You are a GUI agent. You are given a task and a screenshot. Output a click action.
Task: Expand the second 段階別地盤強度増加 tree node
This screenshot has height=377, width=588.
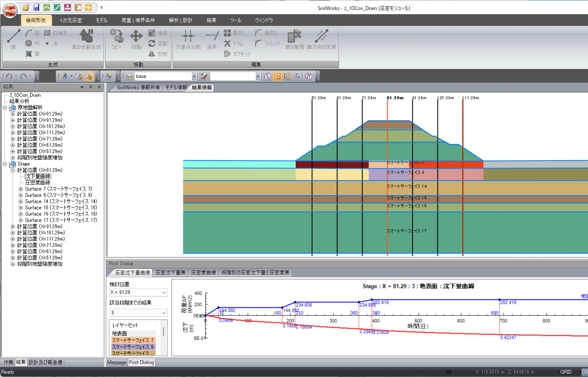13,264
